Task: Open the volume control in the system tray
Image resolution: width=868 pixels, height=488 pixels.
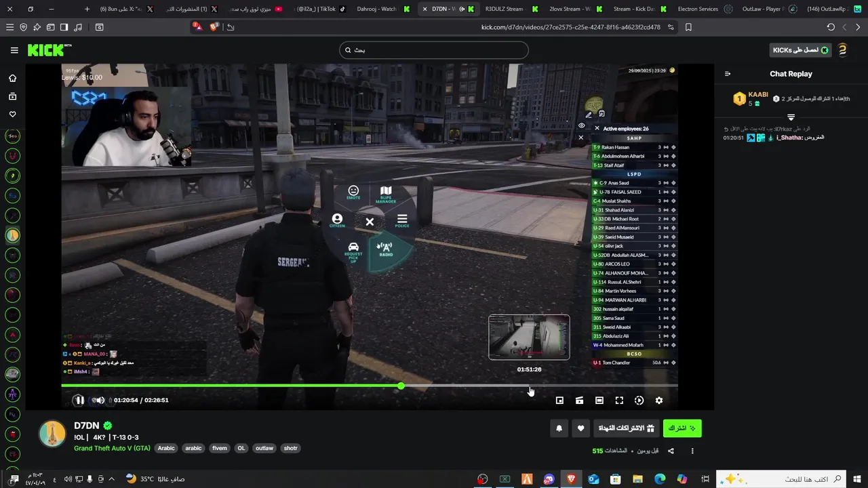Action: click(x=68, y=479)
